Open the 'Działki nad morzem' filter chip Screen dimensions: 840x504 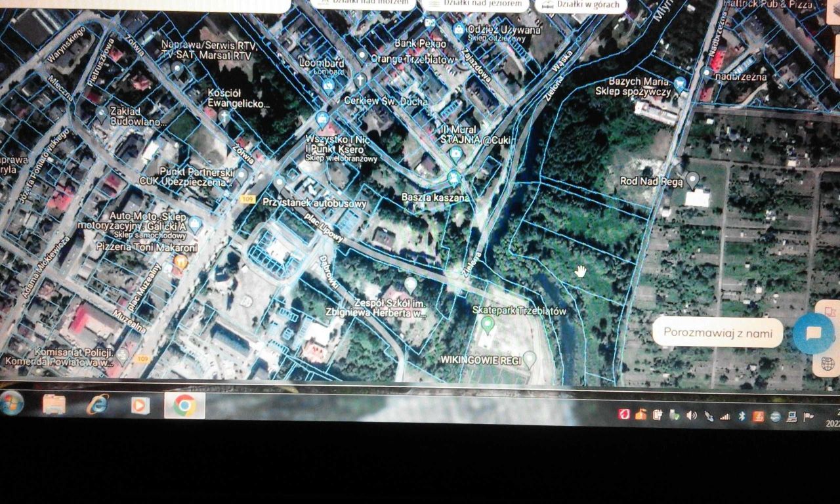coord(363,3)
